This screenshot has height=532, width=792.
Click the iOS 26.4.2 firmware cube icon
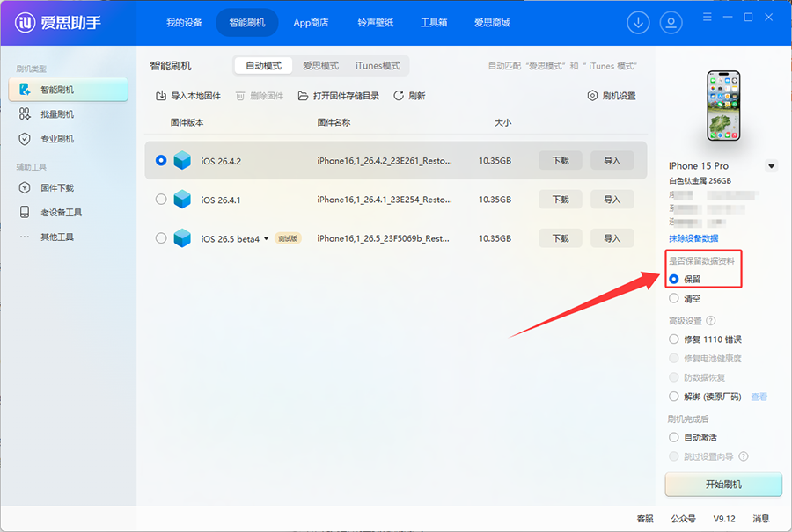(182, 161)
